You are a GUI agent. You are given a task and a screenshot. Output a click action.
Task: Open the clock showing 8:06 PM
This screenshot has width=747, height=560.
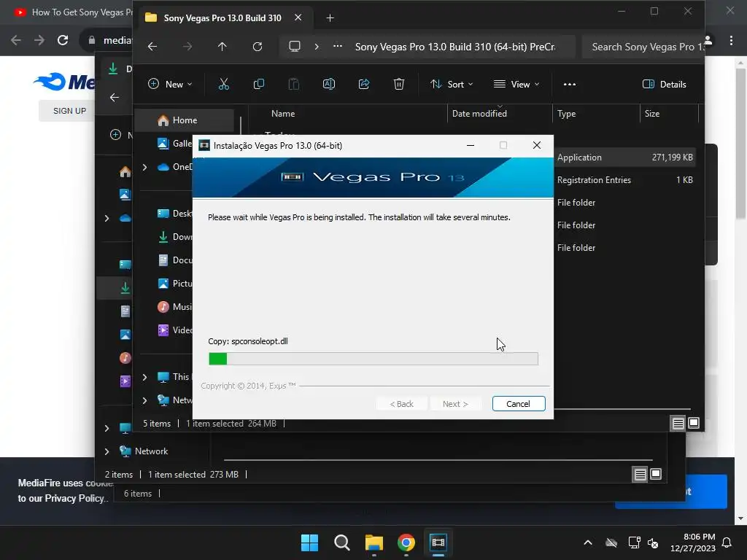(693, 542)
